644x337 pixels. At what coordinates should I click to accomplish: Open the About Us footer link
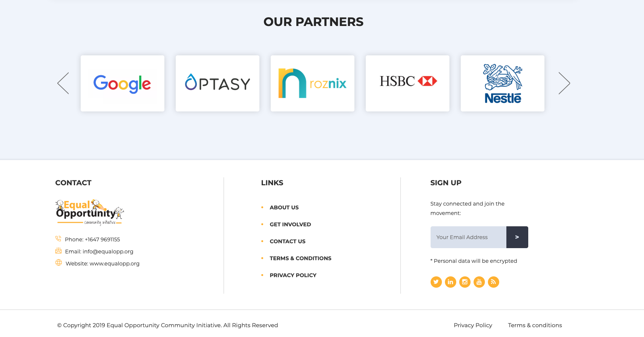click(284, 207)
